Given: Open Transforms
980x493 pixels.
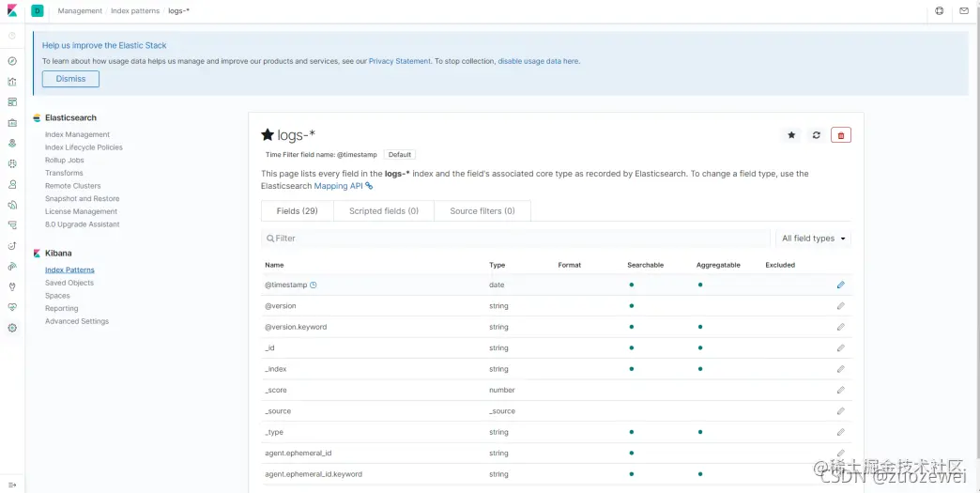Looking at the screenshot, I should coord(64,173).
